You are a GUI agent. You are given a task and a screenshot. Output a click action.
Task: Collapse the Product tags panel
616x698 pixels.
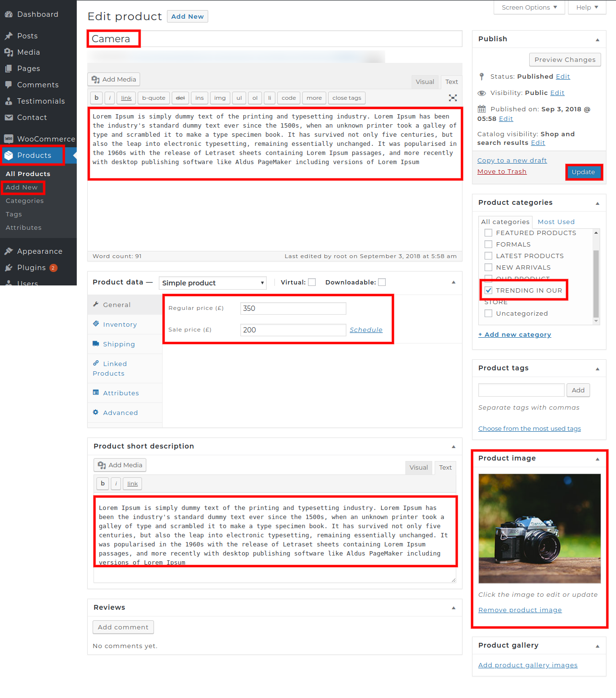597,369
